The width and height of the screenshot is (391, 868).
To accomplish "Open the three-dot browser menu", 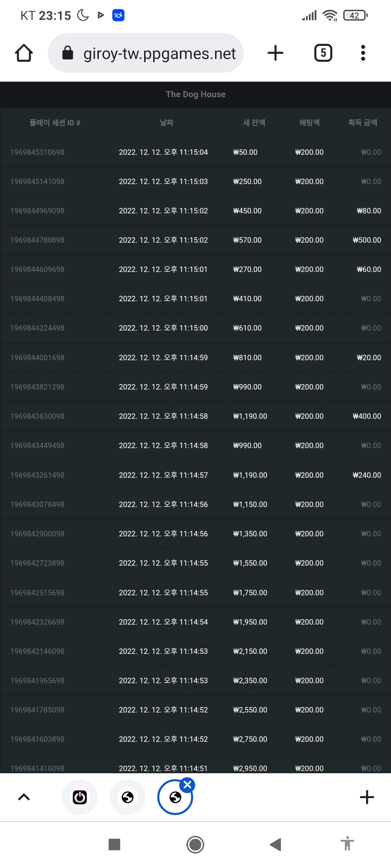I will 363,53.
